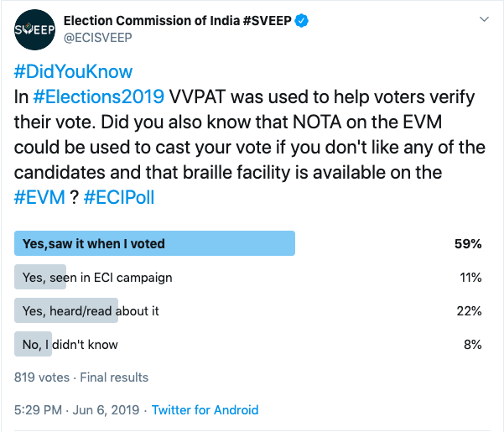Open the #DidYouKnow hashtag
This screenshot has width=504, height=432.
[73, 71]
